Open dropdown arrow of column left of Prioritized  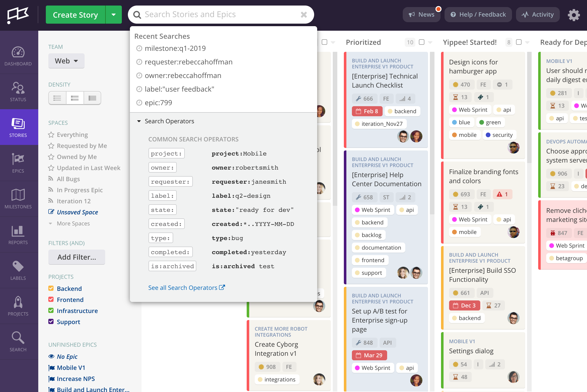point(333,42)
